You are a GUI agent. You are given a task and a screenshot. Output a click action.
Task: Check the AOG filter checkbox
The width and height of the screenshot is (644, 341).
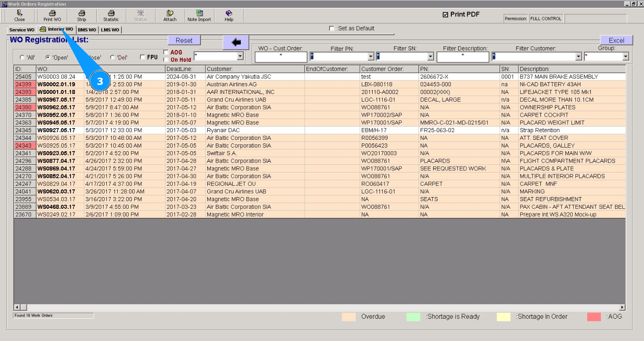pos(166,52)
